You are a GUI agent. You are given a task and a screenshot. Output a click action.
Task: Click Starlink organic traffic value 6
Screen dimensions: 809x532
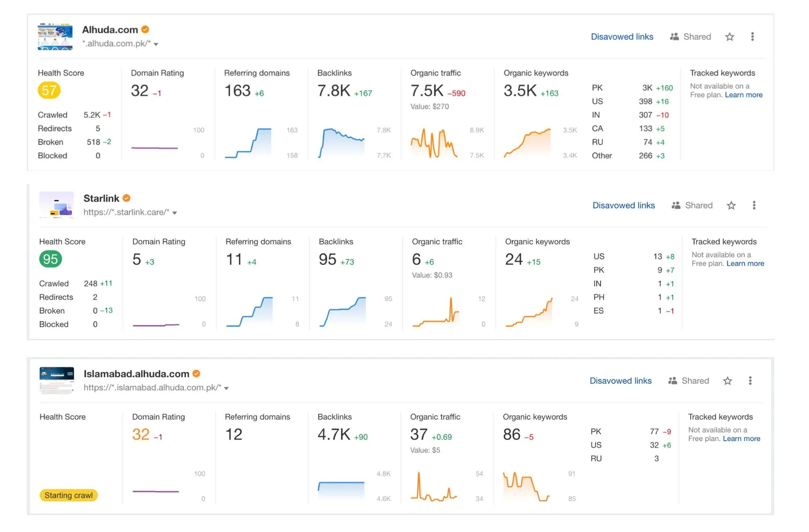point(417,259)
